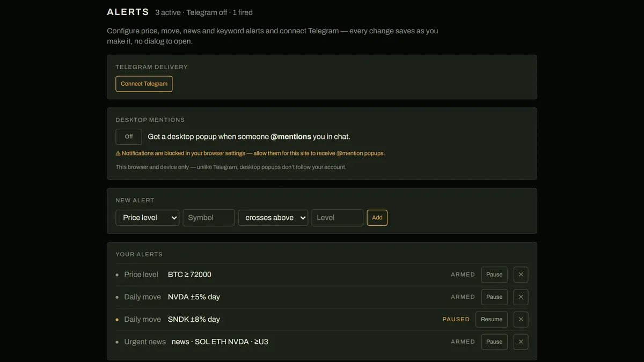Screen dimensions: 644x362
Task: Click the ARMED status on NVDA row
Action: [463, 297]
